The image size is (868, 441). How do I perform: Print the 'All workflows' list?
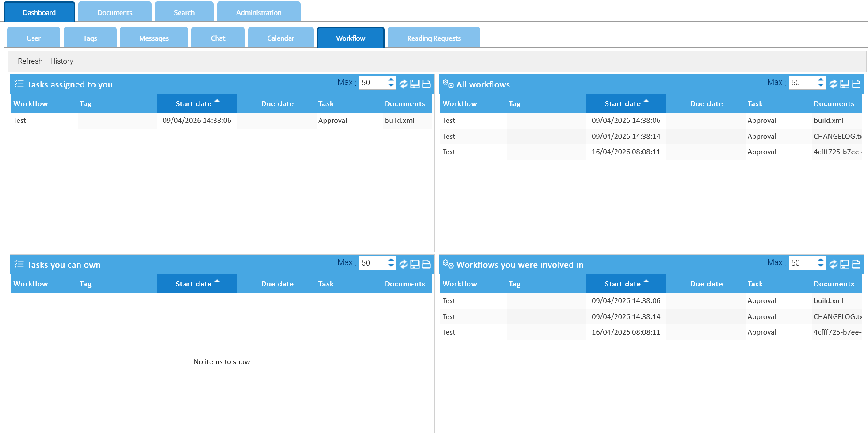click(x=856, y=84)
